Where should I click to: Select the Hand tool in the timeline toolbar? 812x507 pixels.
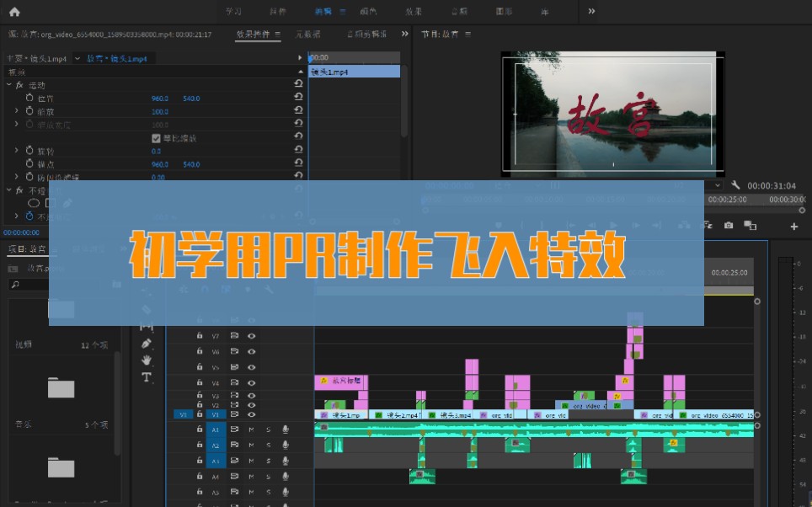[147, 360]
